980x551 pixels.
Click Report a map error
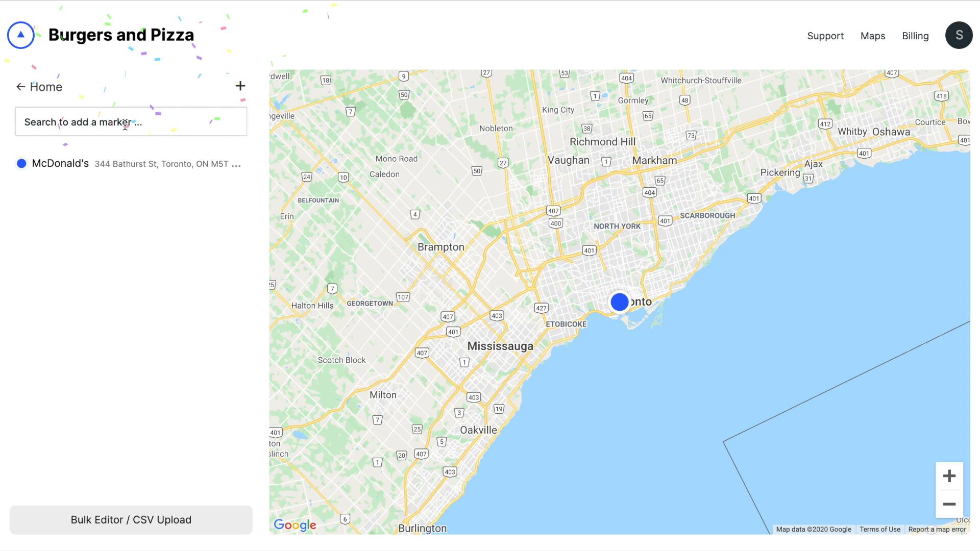tap(937, 529)
